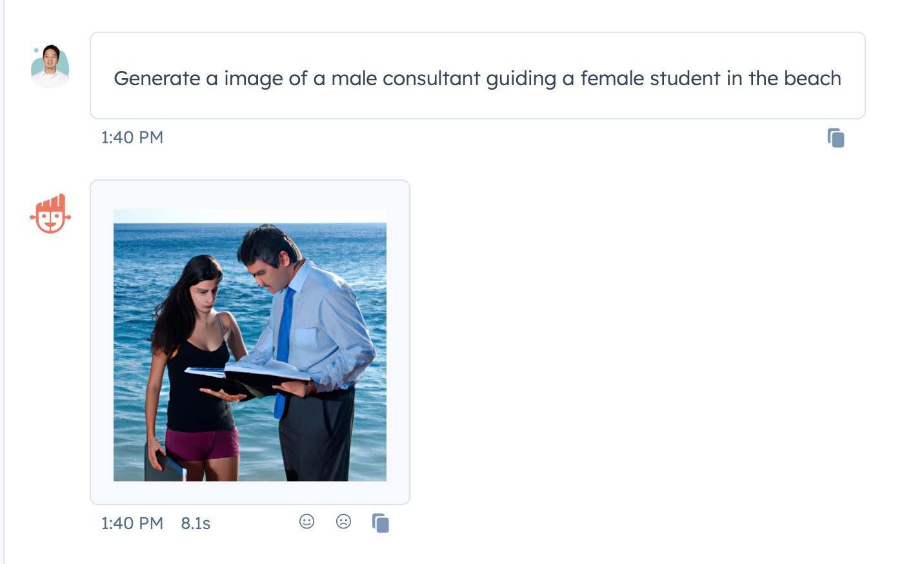Open the user's profile avatar
Screen dimensions: 924x564
click(x=50, y=66)
